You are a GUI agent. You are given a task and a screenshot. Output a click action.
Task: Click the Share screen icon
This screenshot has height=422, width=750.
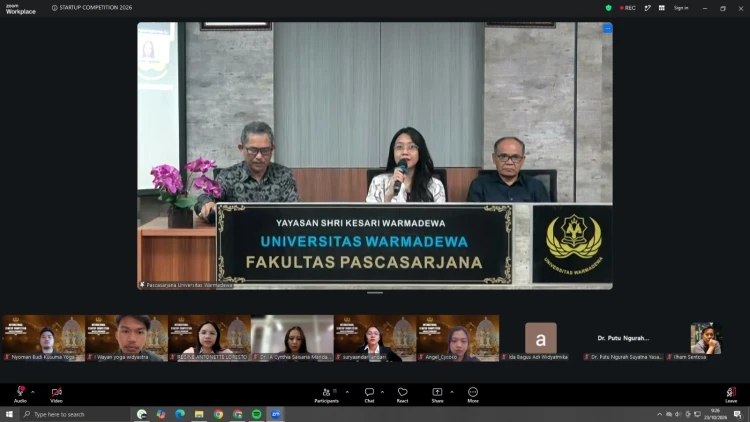pos(437,395)
